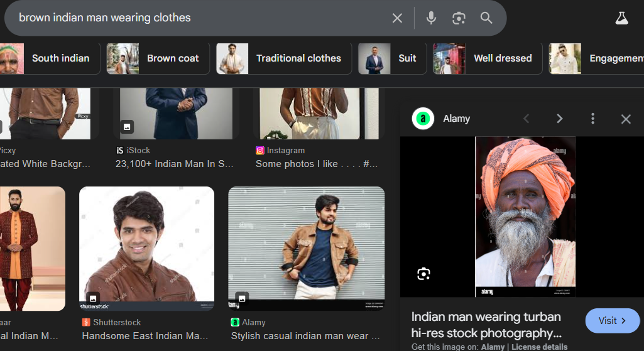Screen dimensions: 644x351
Task: Open Alamy stylish casual man thumbnail
Action: click(x=306, y=248)
